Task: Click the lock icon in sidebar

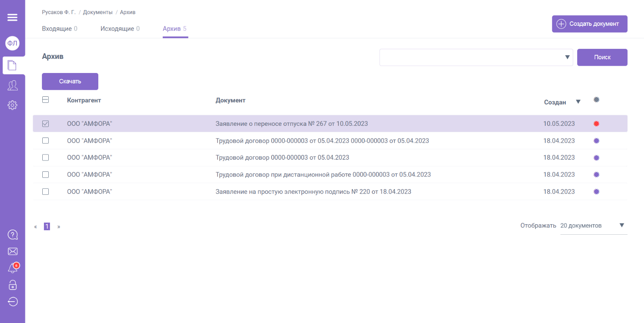Action: pos(12,285)
